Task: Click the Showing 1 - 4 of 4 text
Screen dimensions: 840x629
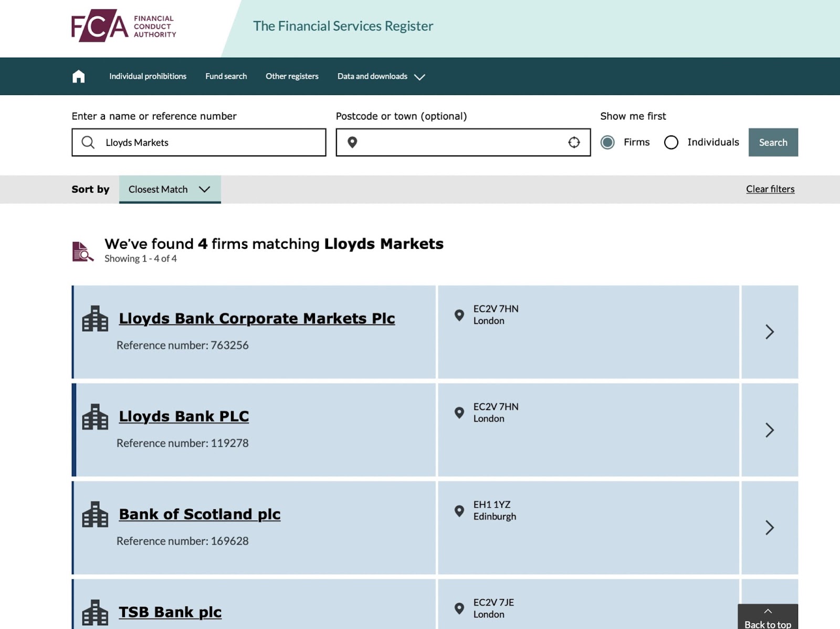Action: [x=141, y=259]
